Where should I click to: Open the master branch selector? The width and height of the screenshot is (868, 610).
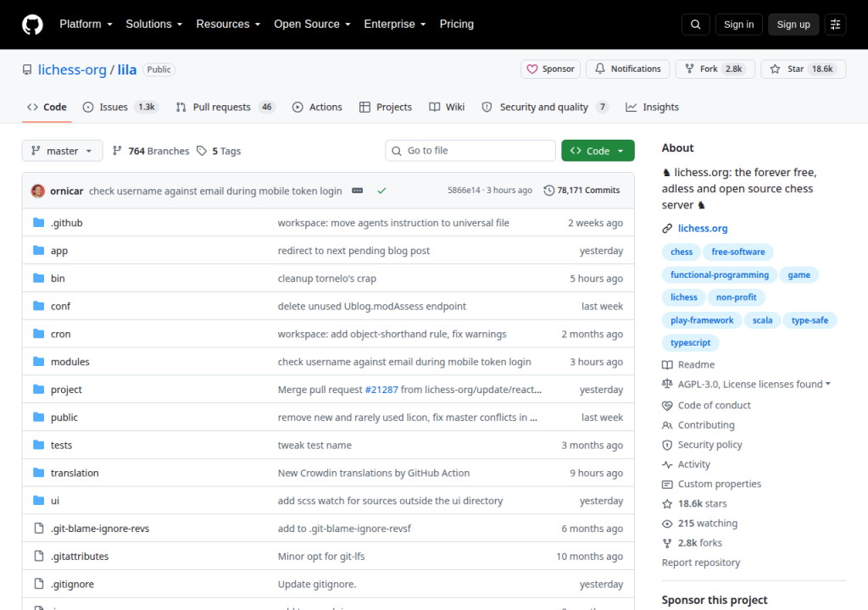pyautogui.click(x=62, y=151)
